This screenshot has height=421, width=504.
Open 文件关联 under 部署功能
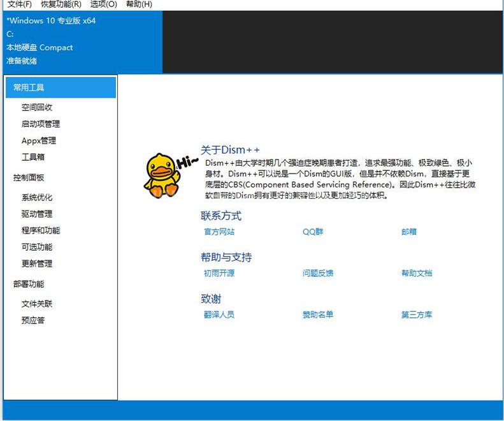[x=37, y=304]
